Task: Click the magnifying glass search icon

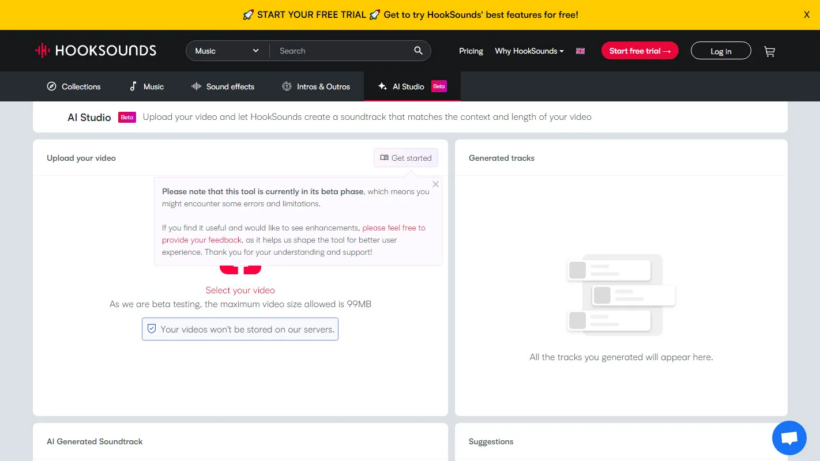Action: 418,51
